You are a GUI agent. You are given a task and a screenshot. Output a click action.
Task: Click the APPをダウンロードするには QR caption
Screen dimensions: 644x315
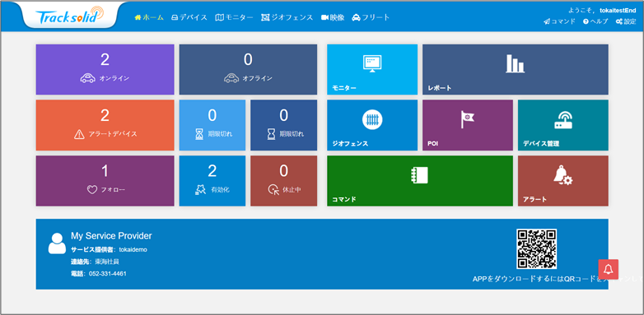click(x=558, y=279)
